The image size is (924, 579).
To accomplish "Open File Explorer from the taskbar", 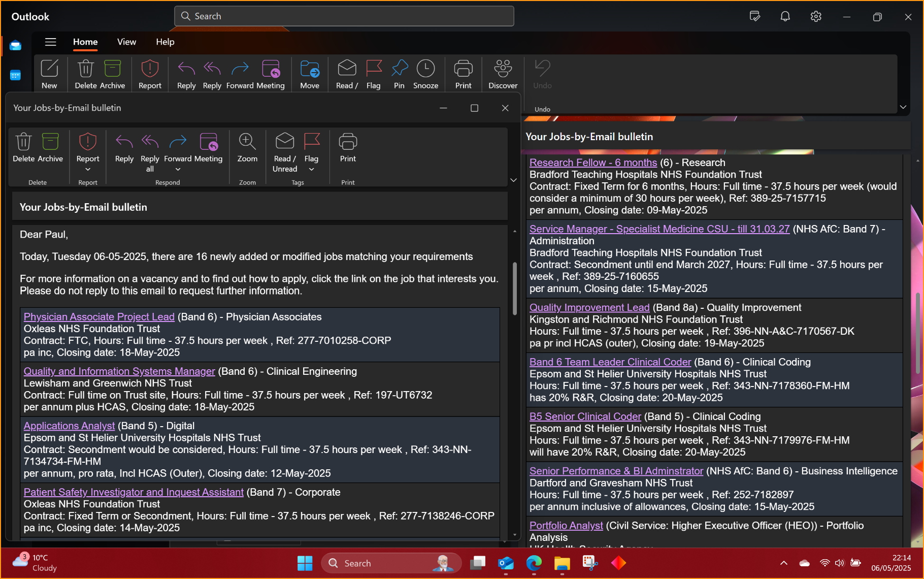I will [x=562, y=563].
